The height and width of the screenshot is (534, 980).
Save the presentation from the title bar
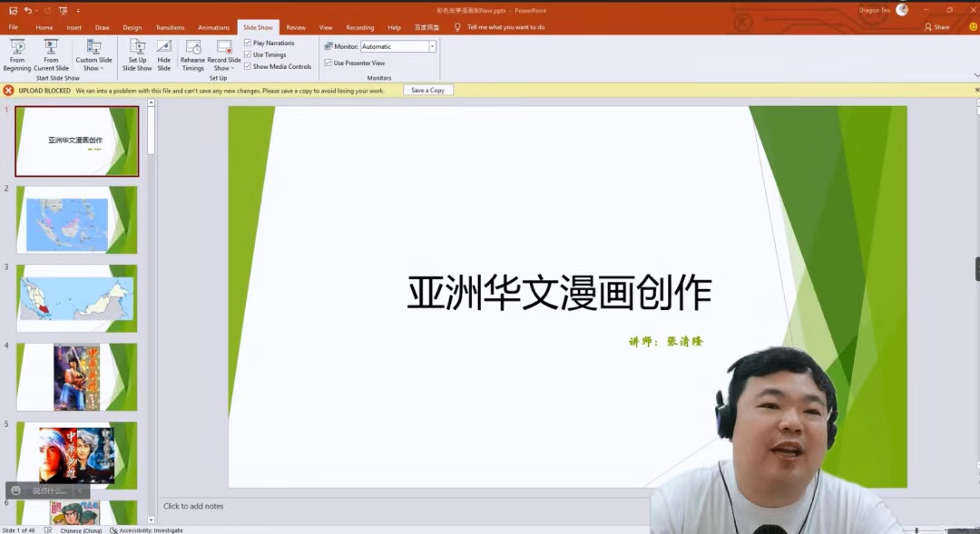(x=13, y=11)
